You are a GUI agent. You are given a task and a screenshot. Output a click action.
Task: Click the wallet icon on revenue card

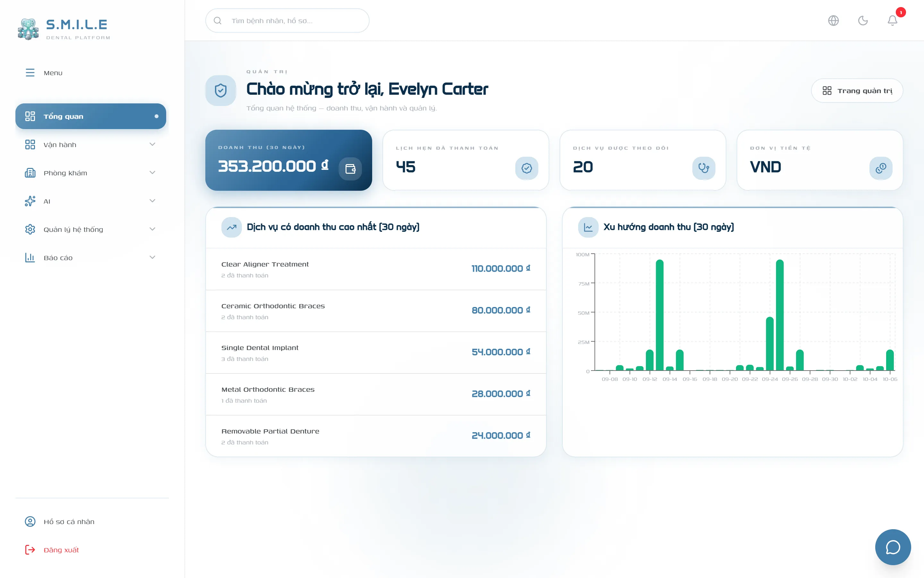[350, 169]
